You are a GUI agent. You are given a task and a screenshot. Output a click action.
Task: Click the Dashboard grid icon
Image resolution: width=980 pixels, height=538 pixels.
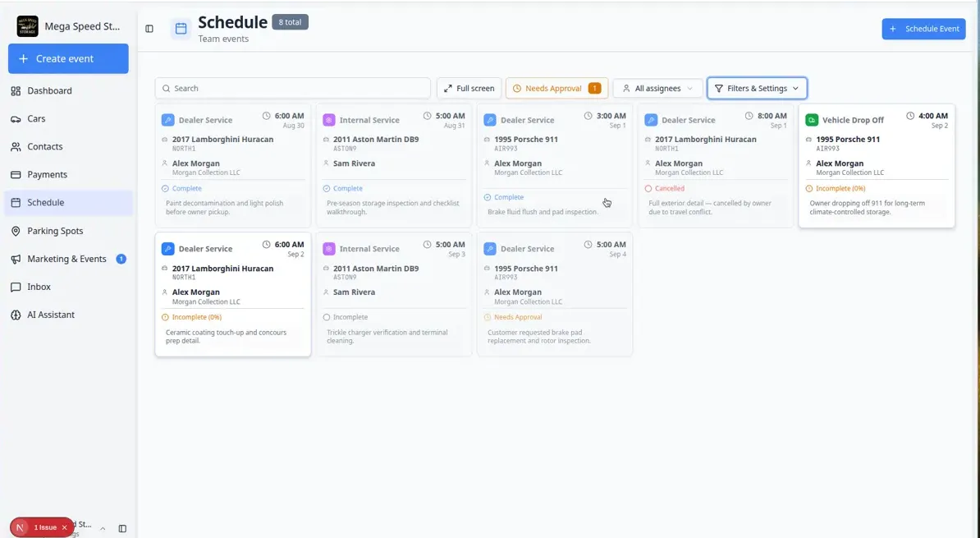click(16, 90)
